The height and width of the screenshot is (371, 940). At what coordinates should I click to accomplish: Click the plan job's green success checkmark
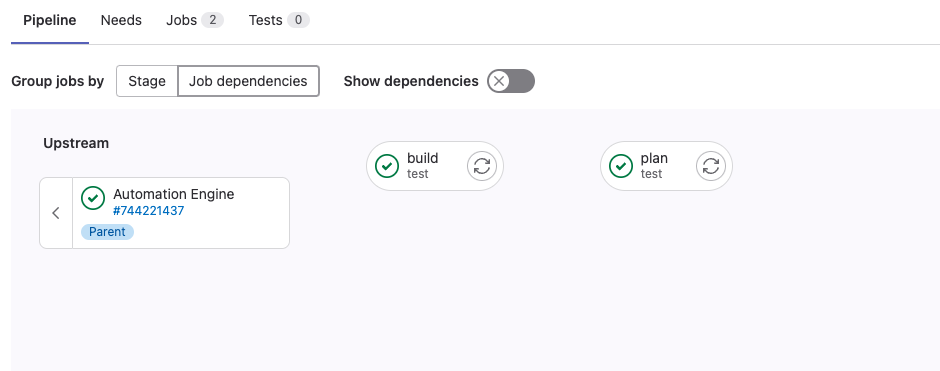[620, 166]
